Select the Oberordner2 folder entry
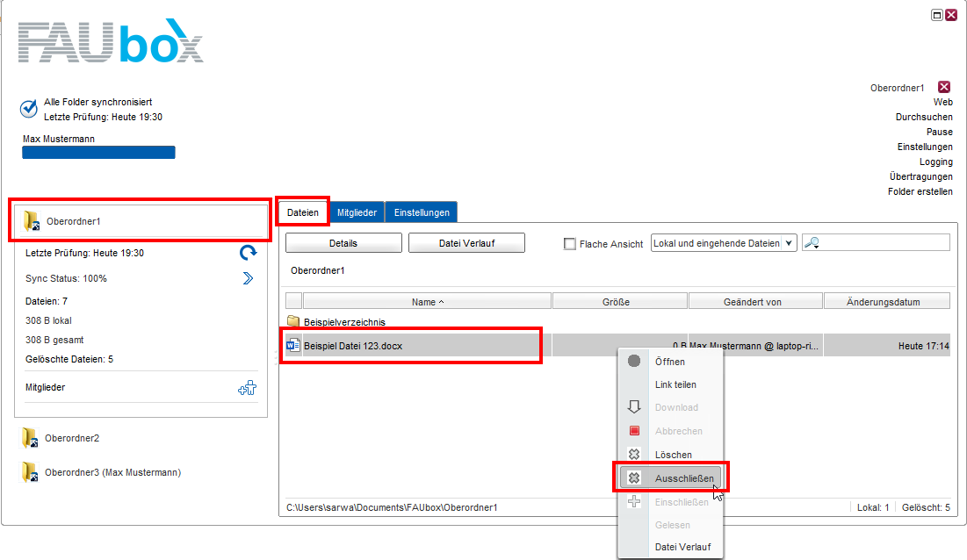This screenshot has width=967, height=560. coord(71,438)
